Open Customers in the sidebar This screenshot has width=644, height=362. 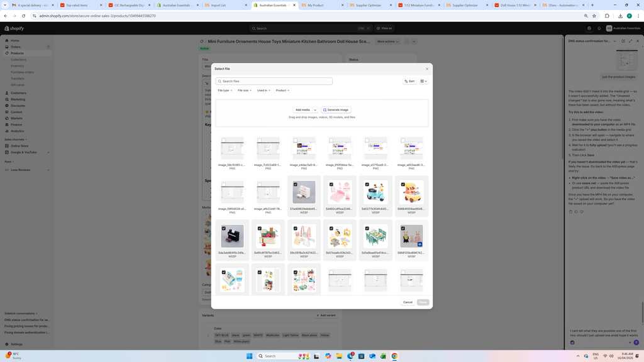18,93
